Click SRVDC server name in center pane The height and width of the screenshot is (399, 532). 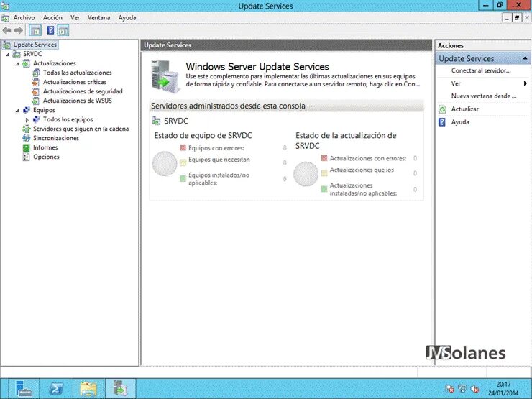176,121
